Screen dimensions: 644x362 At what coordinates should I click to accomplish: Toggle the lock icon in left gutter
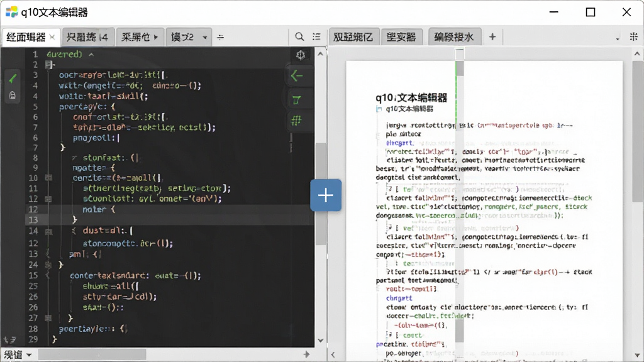coord(13,96)
